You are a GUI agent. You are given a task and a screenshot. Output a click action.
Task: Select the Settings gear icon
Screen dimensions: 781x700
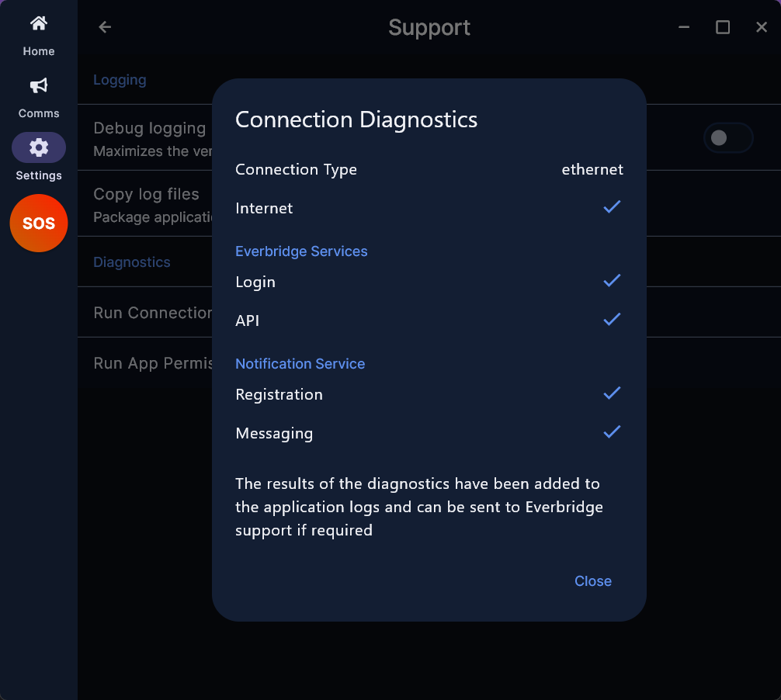(x=38, y=148)
